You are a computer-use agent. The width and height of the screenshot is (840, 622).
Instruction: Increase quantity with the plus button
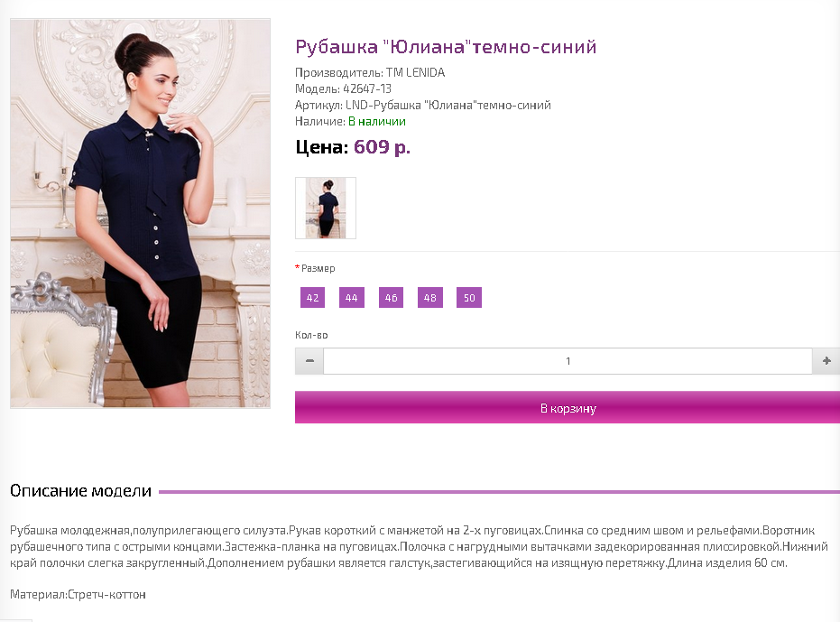[x=826, y=361]
